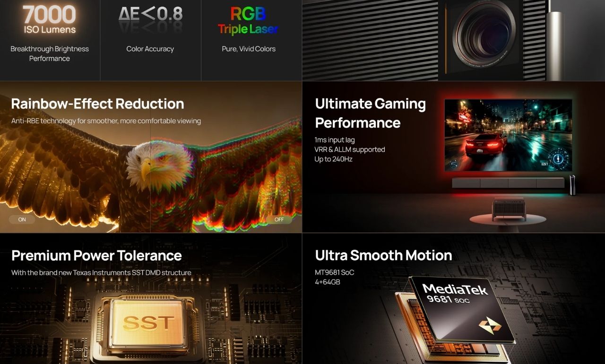Click the SST chip graphic

pos(148,324)
